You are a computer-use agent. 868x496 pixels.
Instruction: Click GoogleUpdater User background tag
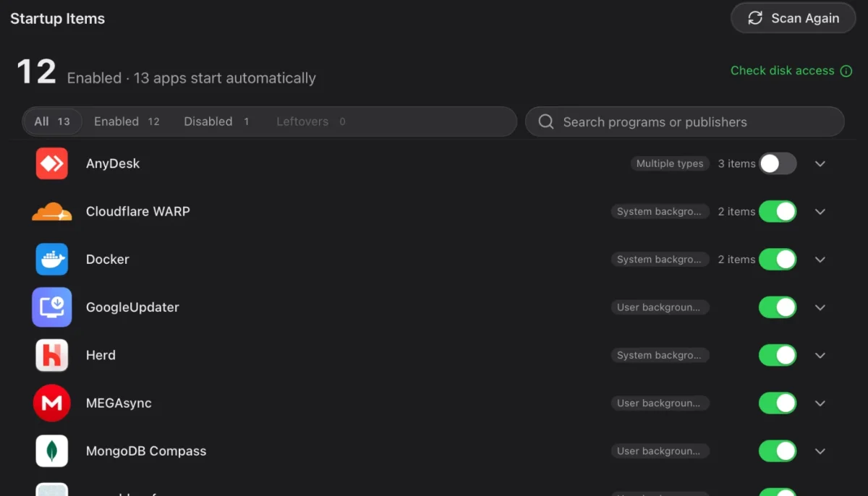tap(660, 307)
